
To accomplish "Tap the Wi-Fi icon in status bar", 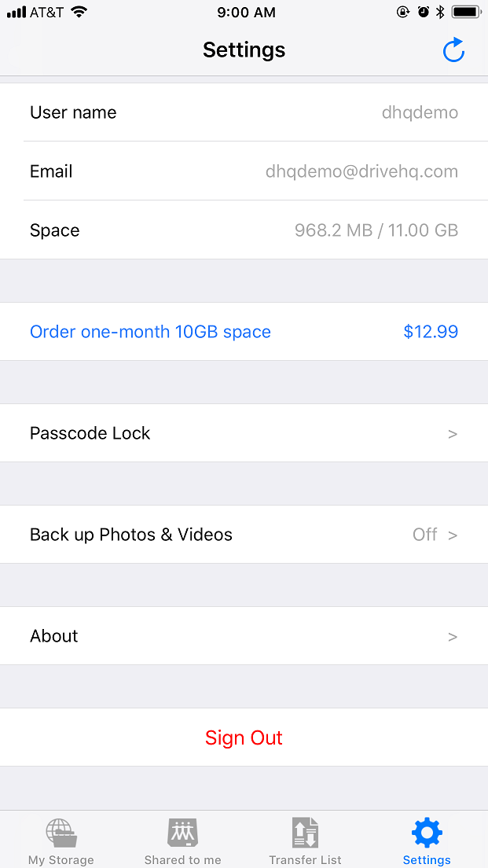I will (79, 12).
